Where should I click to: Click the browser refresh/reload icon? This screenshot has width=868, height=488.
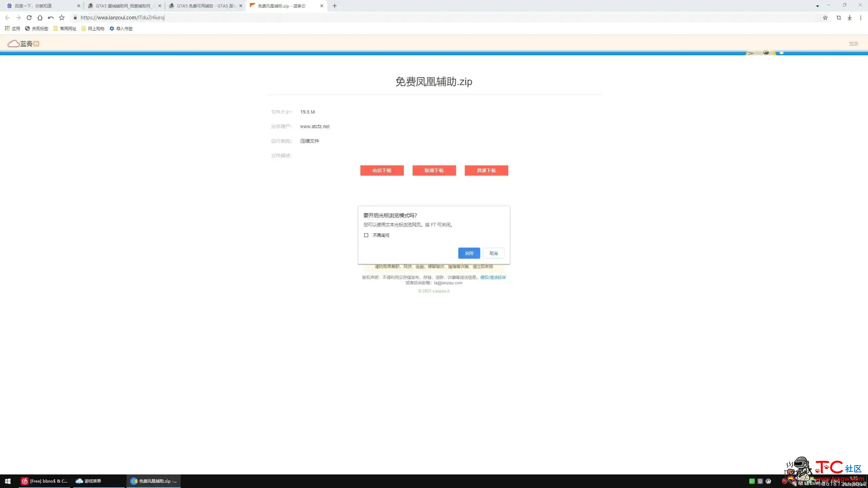(28, 17)
